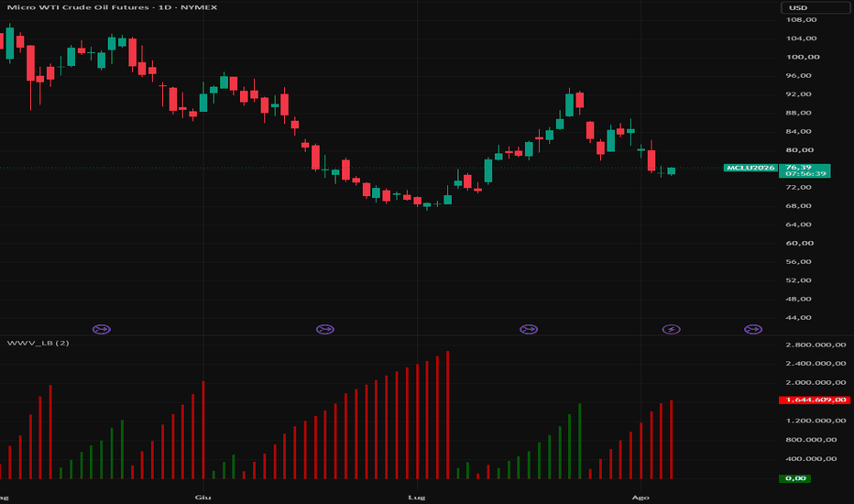The image size is (854, 504).
Task: Click the red indicator value 1.644.609,00
Action: 815,400
